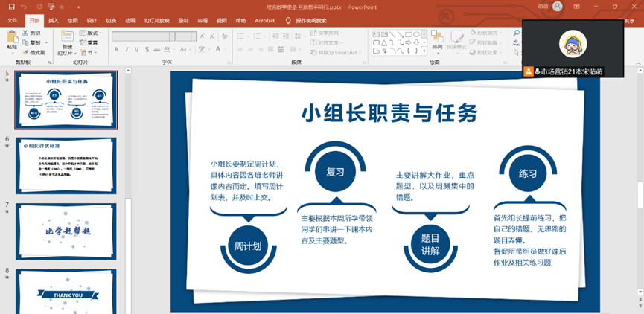Open the Shape Fill (形状填充) dropdown

(487, 33)
